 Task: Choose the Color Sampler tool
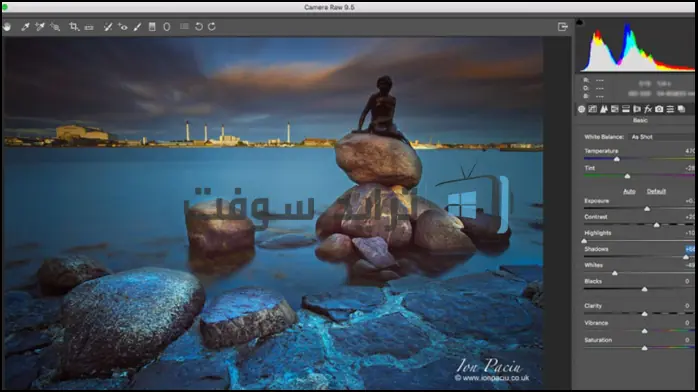click(40, 27)
